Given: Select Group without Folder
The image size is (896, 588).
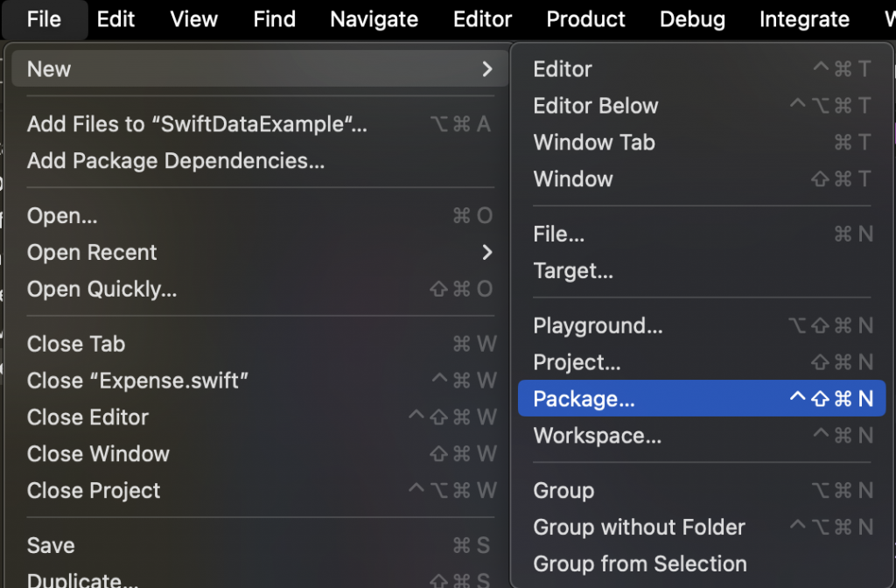Looking at the screenshot, I should 639,528.
